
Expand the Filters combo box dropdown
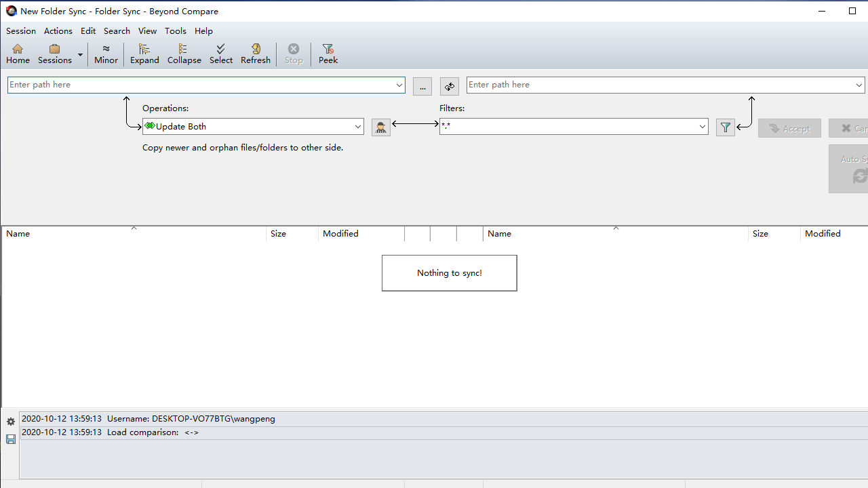702,127
